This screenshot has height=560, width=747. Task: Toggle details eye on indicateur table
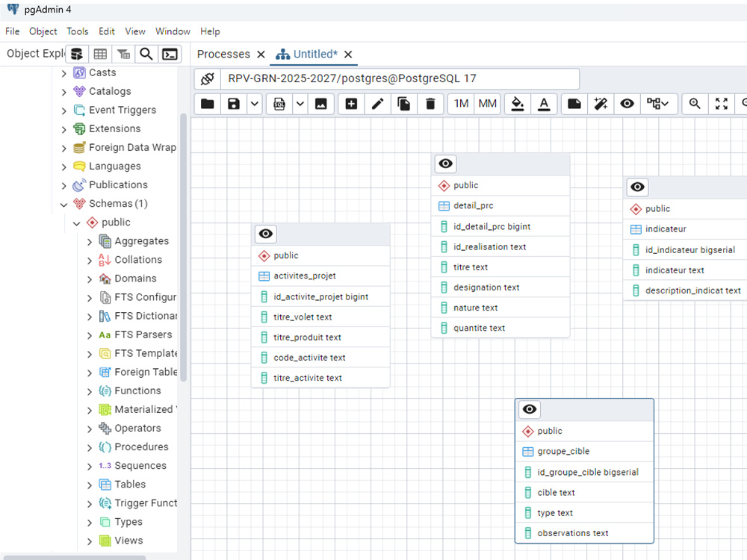pos(637,187)
